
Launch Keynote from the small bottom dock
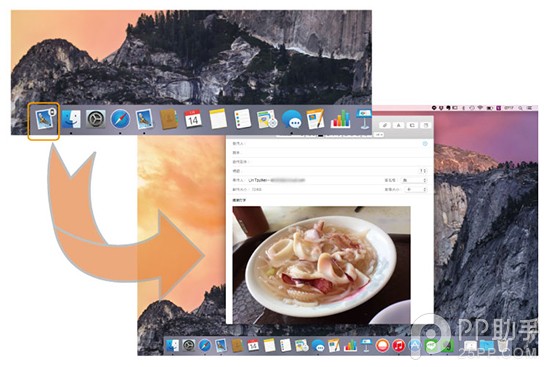coord(366,346)
